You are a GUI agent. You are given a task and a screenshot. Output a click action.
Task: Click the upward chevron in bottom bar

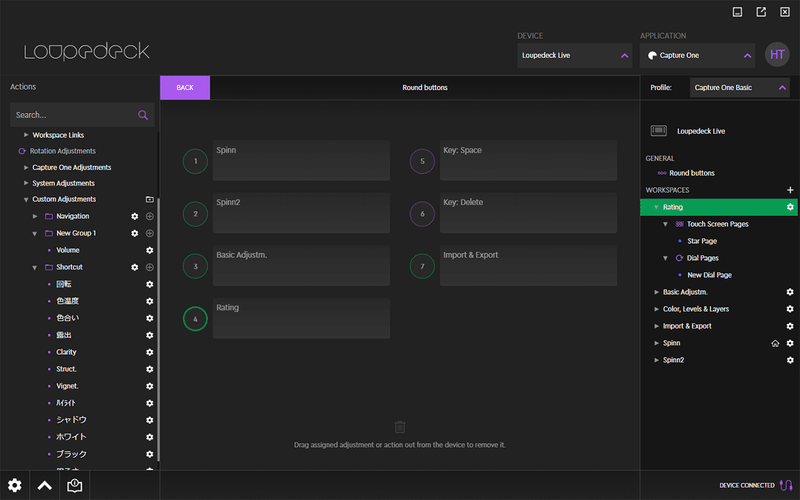44,485
